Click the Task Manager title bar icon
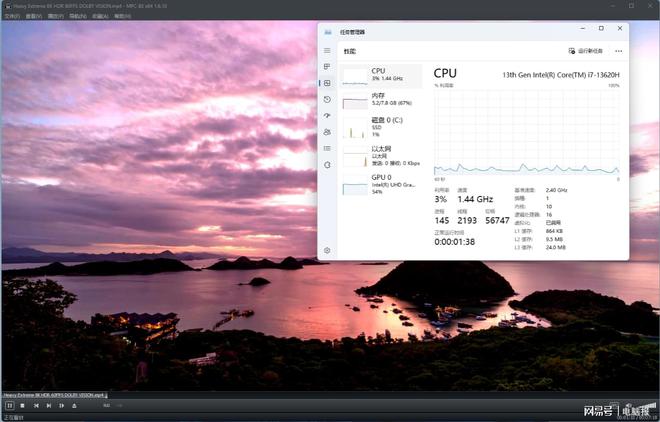The height and width of the screenshot is (422, 660). click(x=328, y=32)
